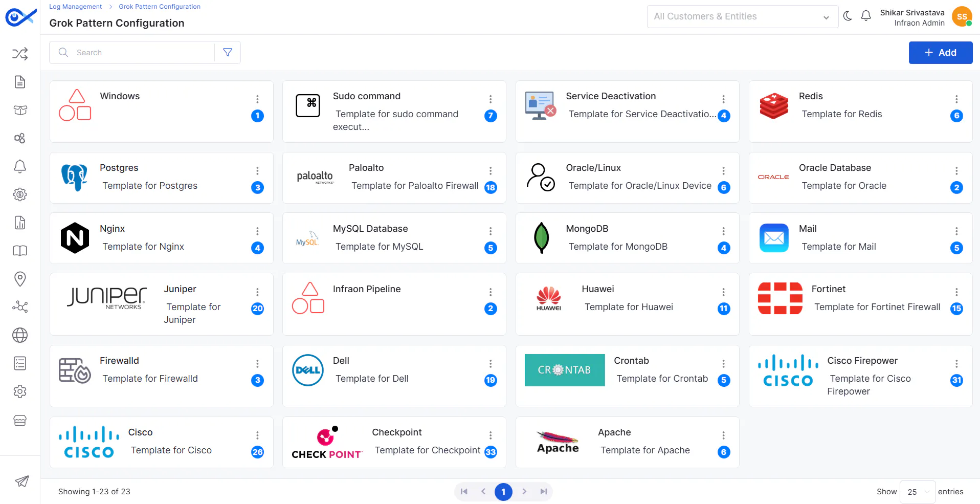Open the network topology sidebar icon

[x=20, y=307]
